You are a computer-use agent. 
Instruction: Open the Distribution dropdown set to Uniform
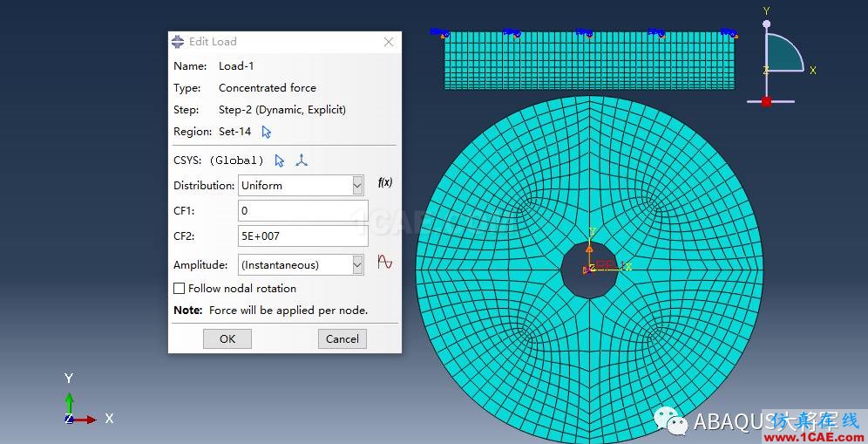(x=302, y=186)
